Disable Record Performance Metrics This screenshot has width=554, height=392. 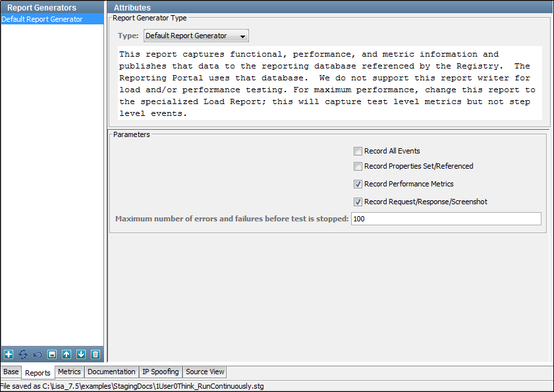coord(358,184)
